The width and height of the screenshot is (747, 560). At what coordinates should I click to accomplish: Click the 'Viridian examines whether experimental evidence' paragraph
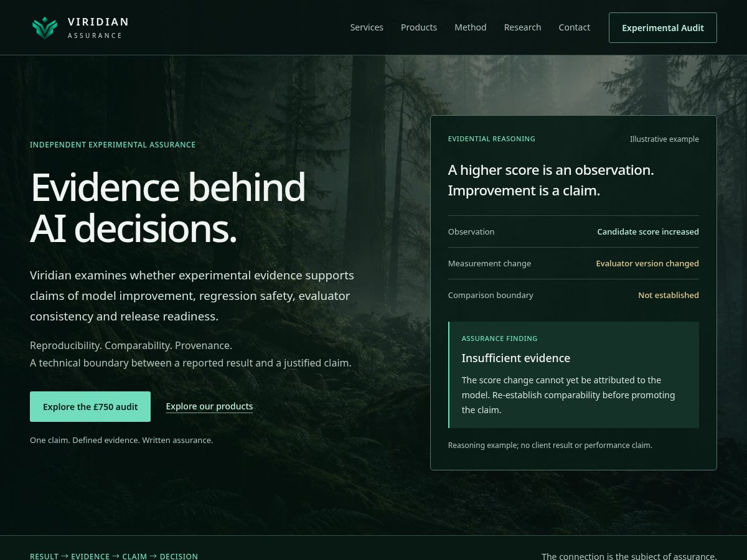point(192,296)
